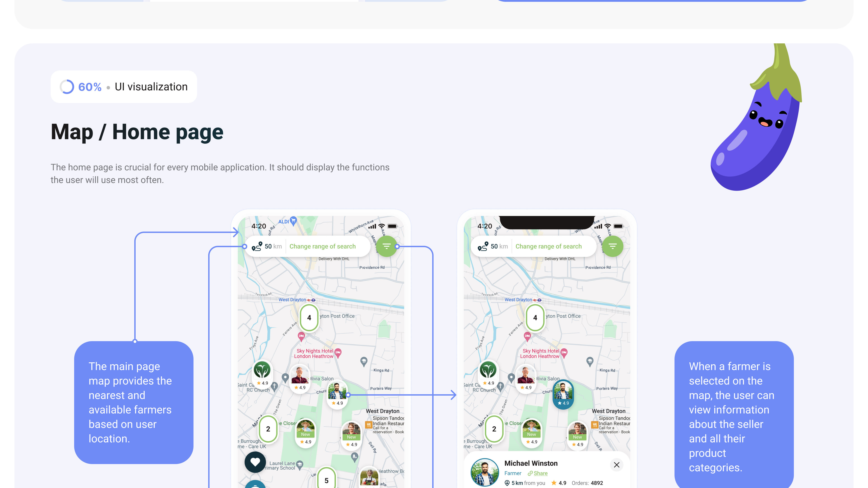Click the route distance icon in right phone

pos(483,246)
